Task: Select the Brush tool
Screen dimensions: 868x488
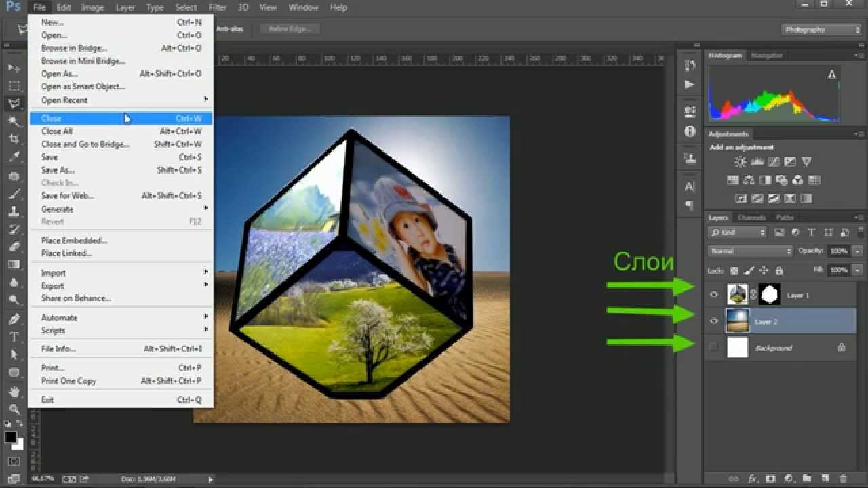Action: coord(14,193)
